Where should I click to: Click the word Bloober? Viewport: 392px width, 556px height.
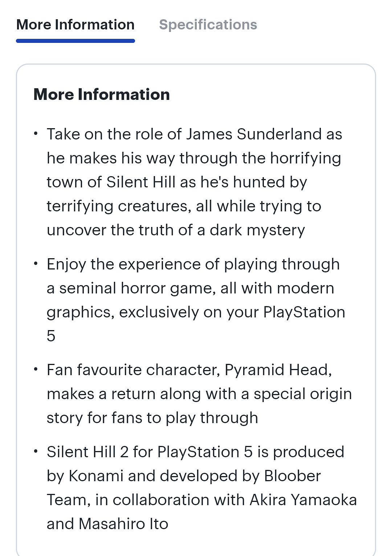click(293, 476)
